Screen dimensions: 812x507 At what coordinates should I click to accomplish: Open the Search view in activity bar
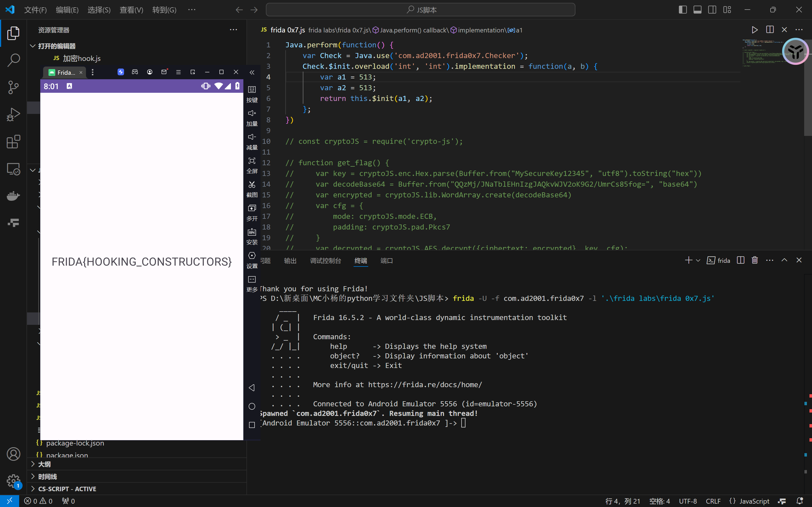(x=14, y=60)
